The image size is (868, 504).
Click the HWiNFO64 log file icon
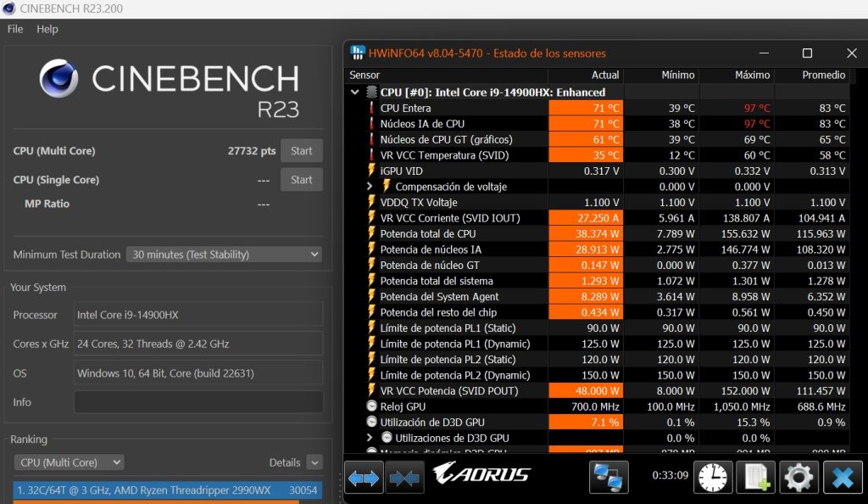click(755, 477)
